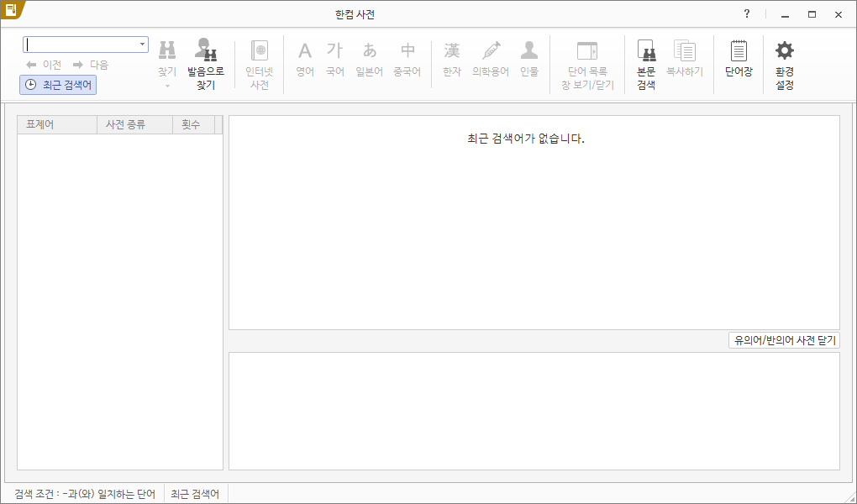Toggle the 최근 검색어 recent searches button

pyautogui.click(x=58, y=85)
